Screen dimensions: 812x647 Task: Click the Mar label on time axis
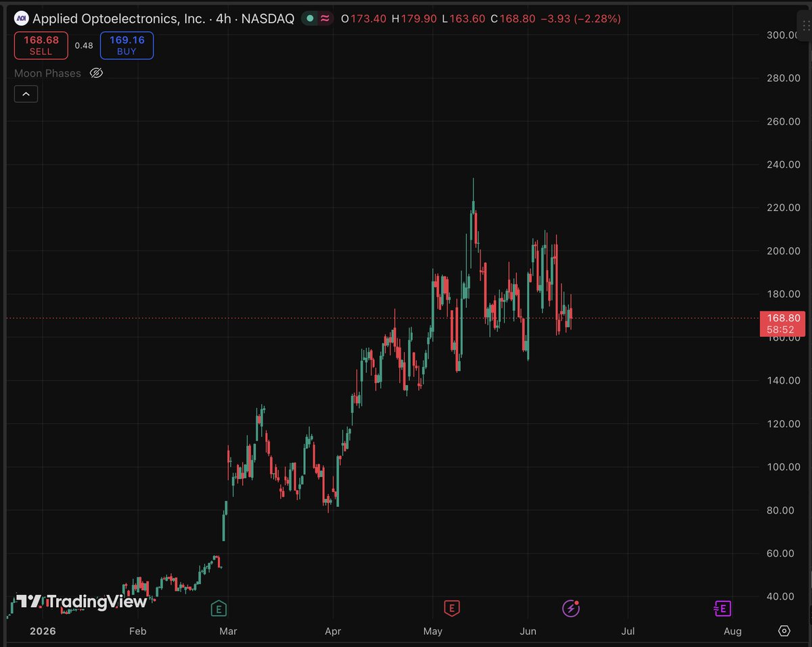229,631
